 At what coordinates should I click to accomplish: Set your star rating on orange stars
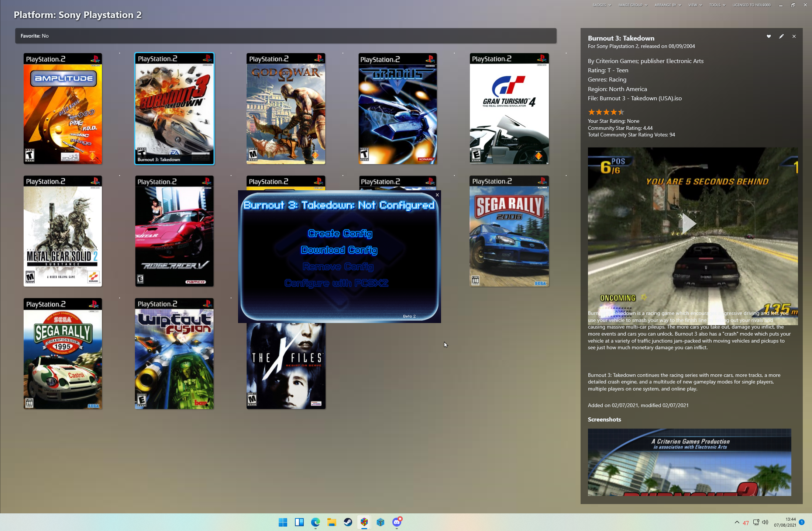coord(606,112)
